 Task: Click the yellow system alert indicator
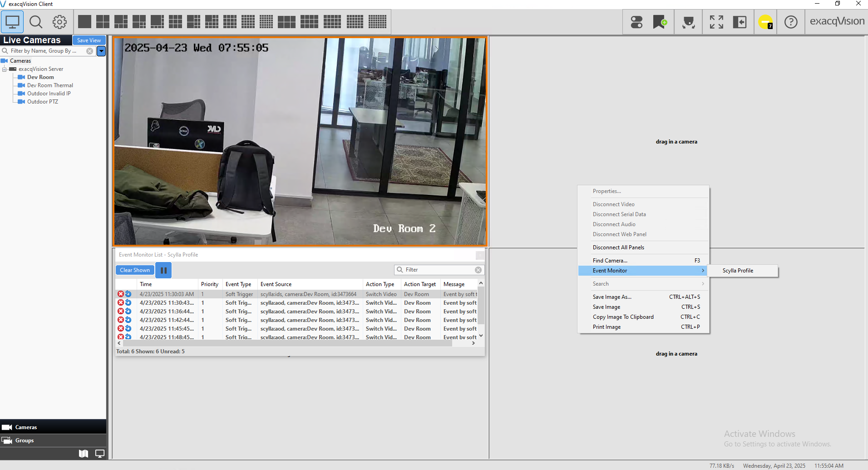coord(765,22)
